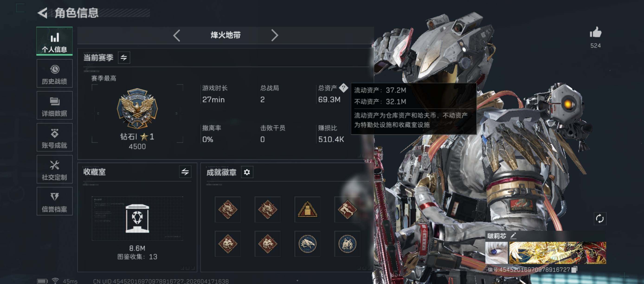Open the 信誉档案 section
This screenshot has width=644, height=284.
(55, 201)
